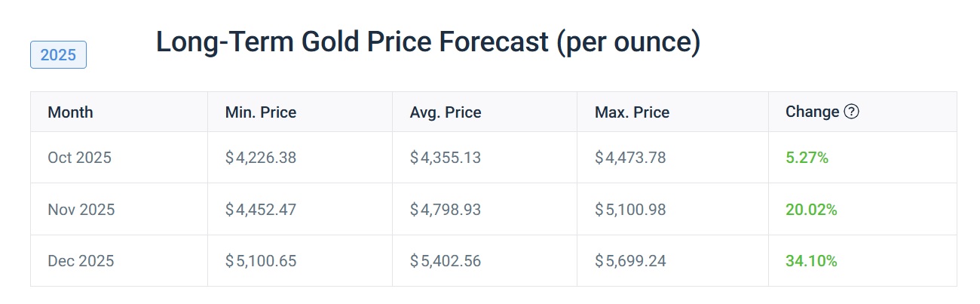The image size is (980, 304).
Task: Click the $5,100.98 maximum price cell
Action: pyautogui.click(x=630, y=210)
